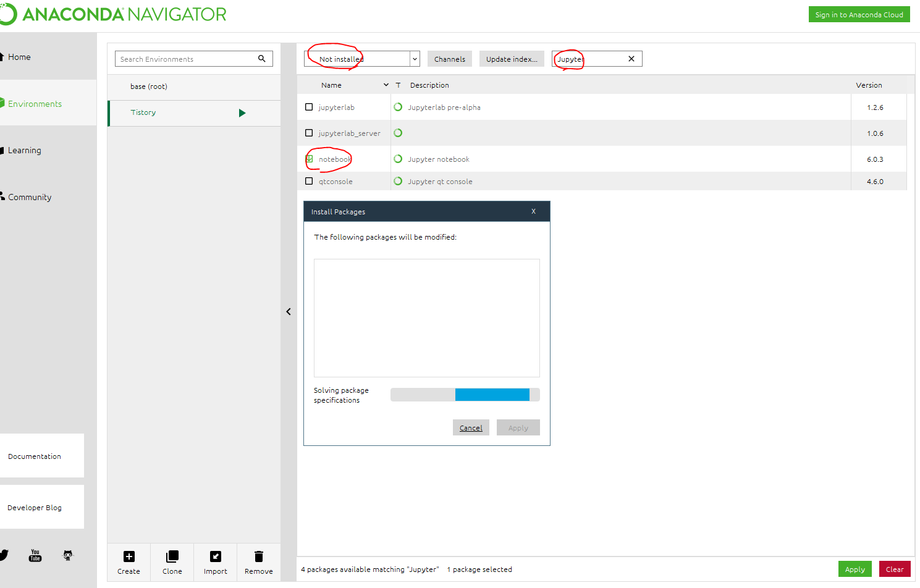This screenshot has width=920, height=588.
Task: Click the Anaconda Navigator logo
Action: tap(113, 14)
